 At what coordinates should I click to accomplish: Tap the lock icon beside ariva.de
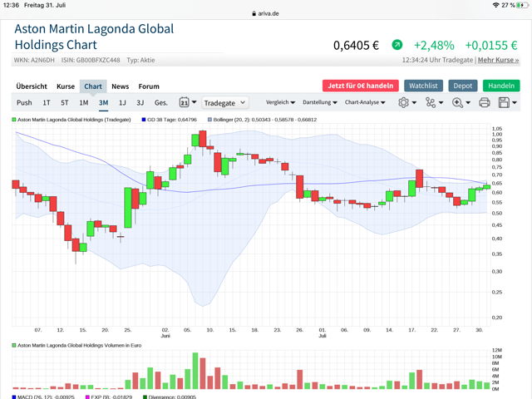[x=254, y=13]
